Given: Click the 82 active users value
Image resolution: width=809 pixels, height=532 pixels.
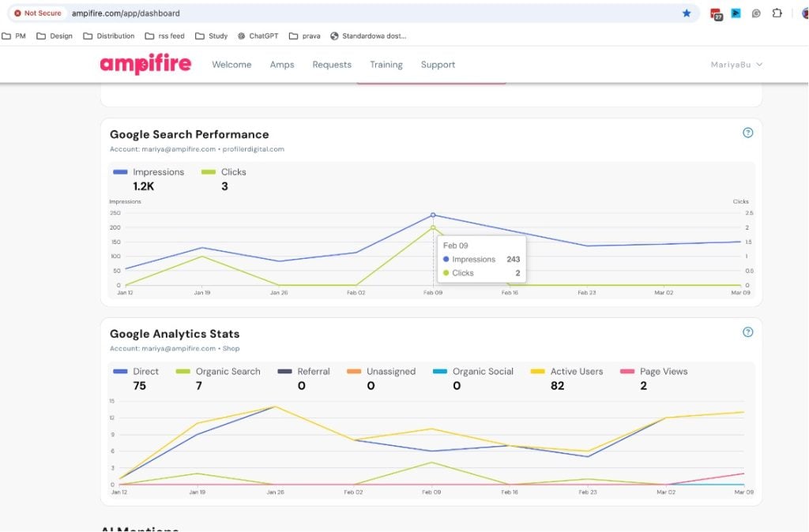Looking at the screenshot, I should (557, 386).
